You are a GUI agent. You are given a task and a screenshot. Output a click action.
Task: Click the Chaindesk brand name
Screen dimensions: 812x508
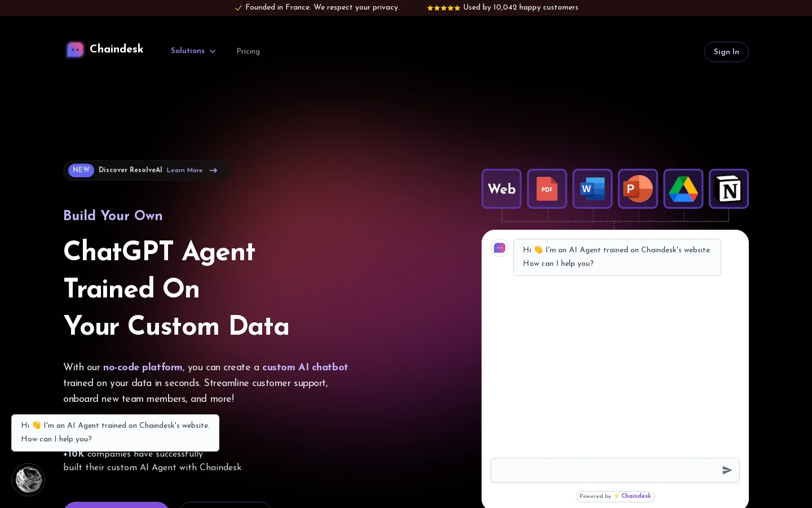tap(117, 49)
